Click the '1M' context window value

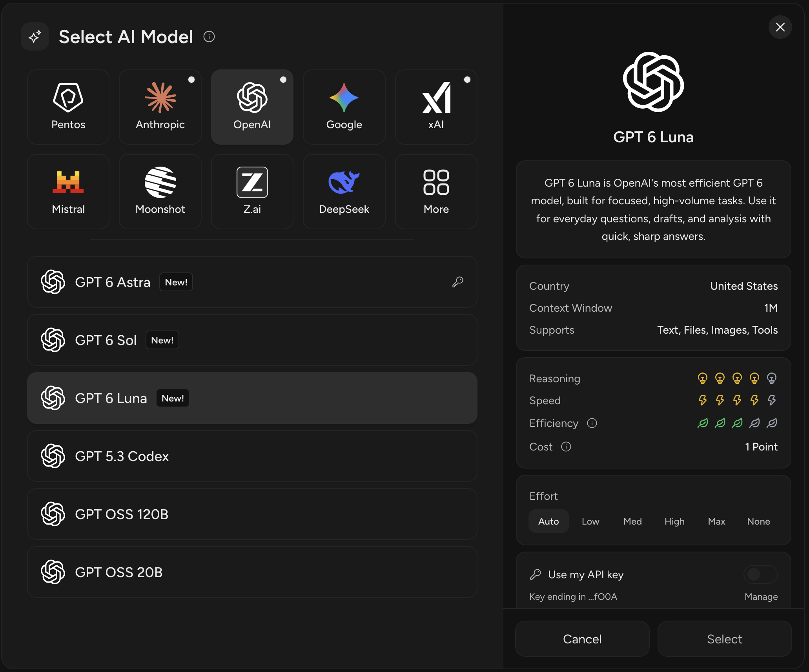(x=771, y=308)
